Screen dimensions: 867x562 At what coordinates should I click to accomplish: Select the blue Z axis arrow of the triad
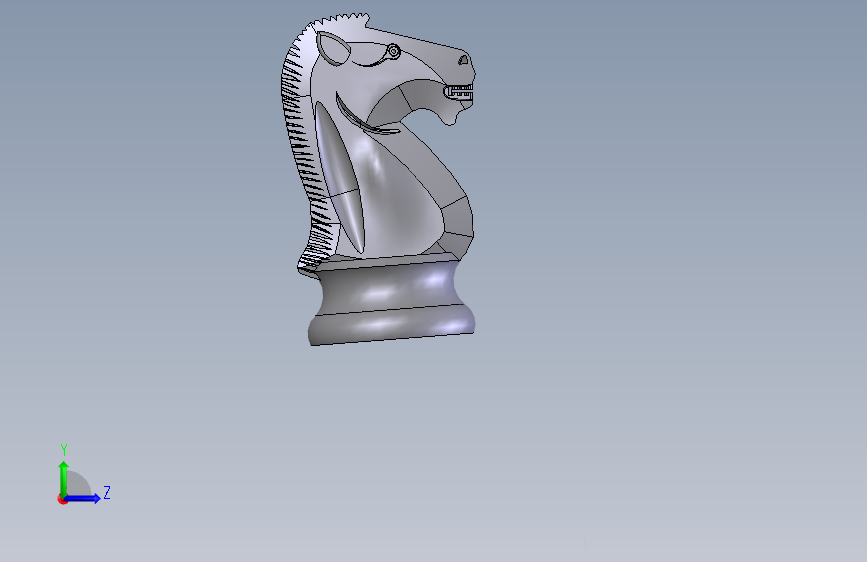[83, 498]
